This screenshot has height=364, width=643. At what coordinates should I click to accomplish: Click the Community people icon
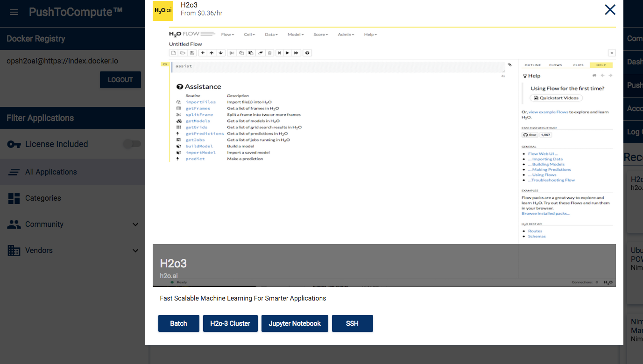(x=14, y=224)
